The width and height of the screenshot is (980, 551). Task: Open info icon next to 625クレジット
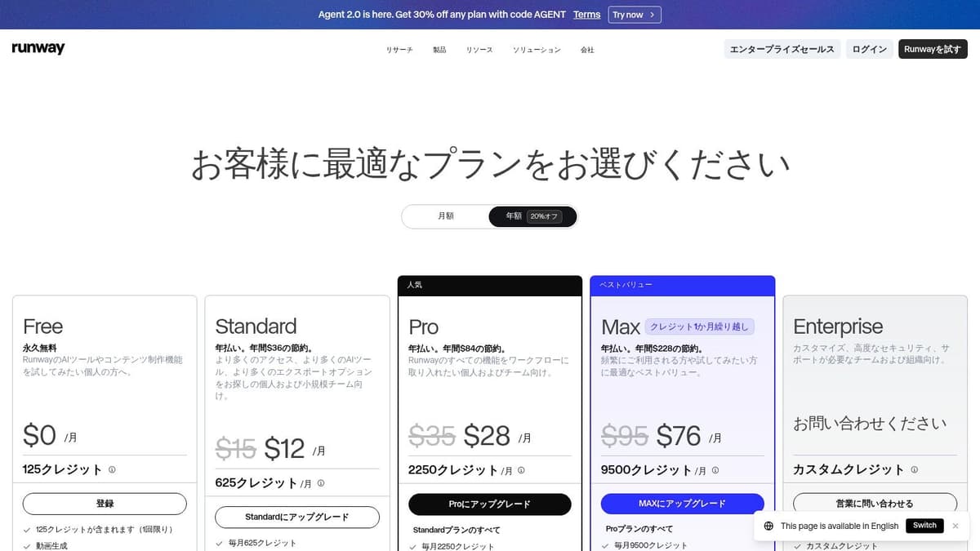(x=321, y=482)
